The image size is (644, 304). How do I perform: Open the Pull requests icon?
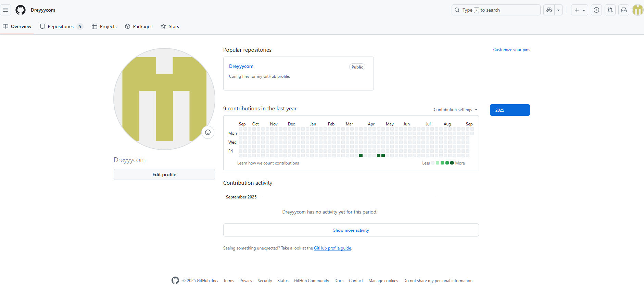tap(610, 10)
